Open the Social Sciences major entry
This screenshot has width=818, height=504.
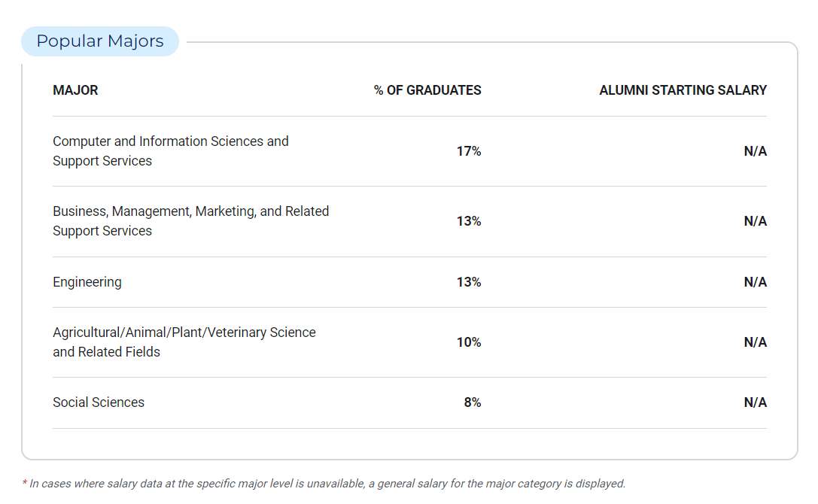[x=99, y=402]
